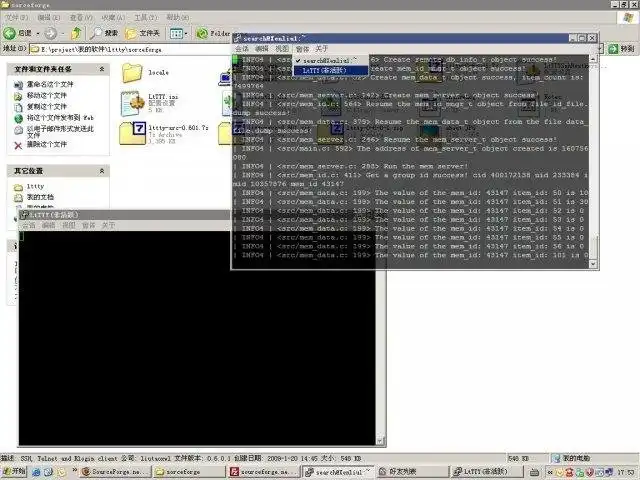Click Delete this file task link

coord(46,144)
